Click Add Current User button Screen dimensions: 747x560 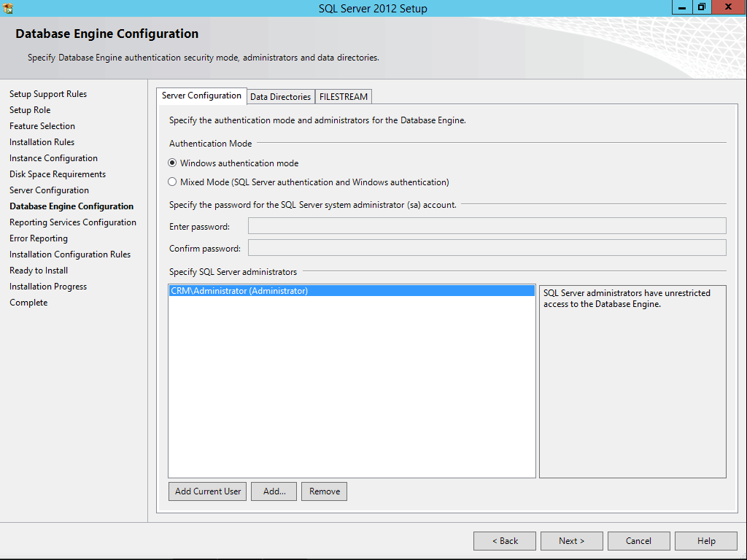tap(208, 491)
